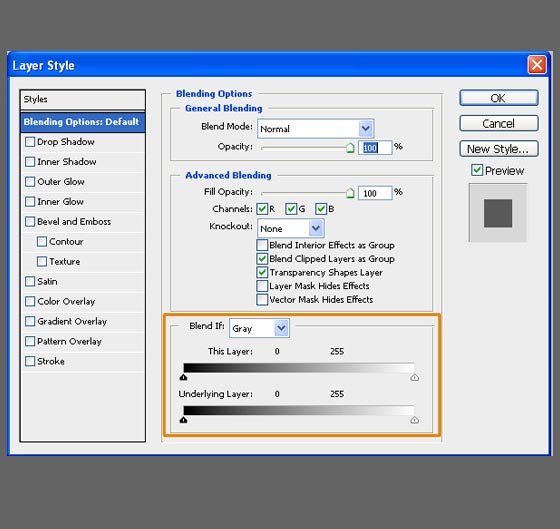Enable Layer Mask Hides Effects
560x529 pixels.
pos(262,286)
